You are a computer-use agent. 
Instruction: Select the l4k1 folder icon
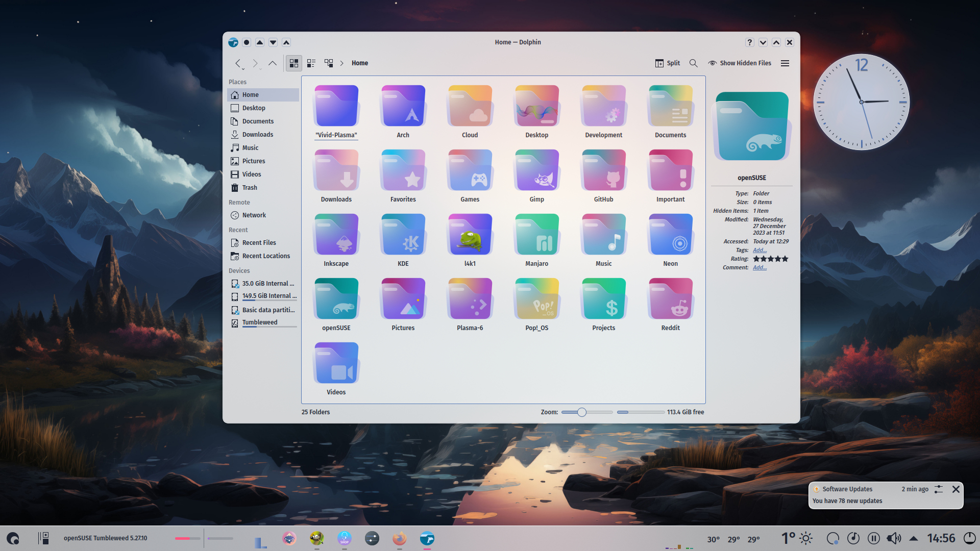pos(470,234)
